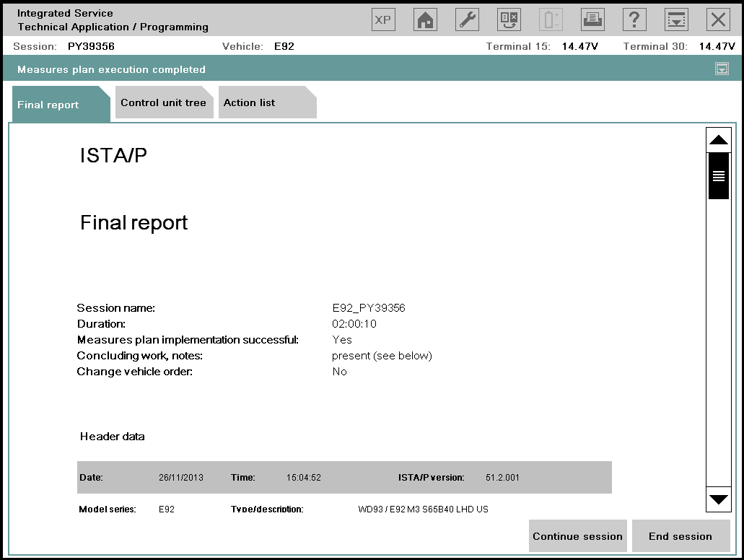
Task: Collapse the teal status bar panel icon
Action: click(722, 69)
